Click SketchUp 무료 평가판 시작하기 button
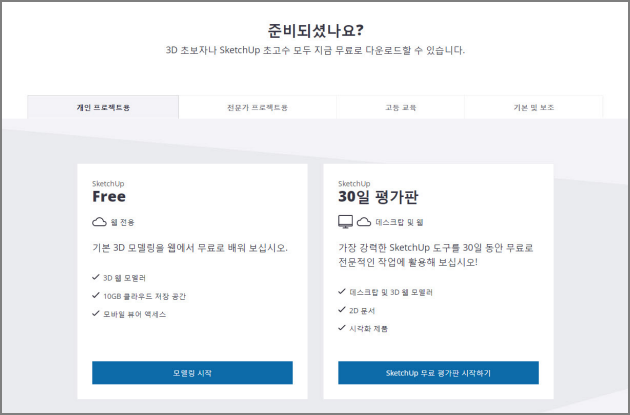 438,373
